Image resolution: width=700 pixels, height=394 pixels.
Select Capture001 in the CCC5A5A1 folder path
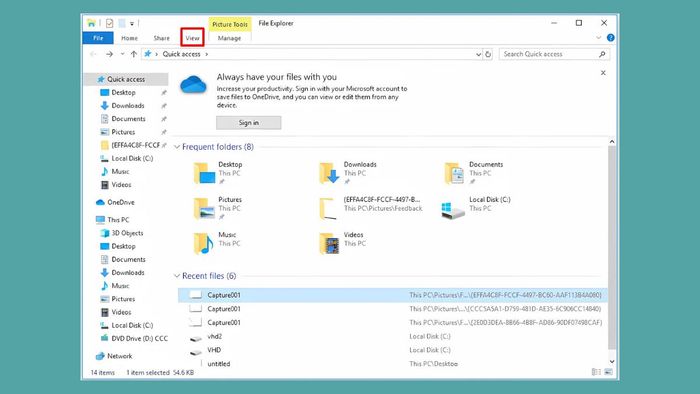click(x=393, y=309)
